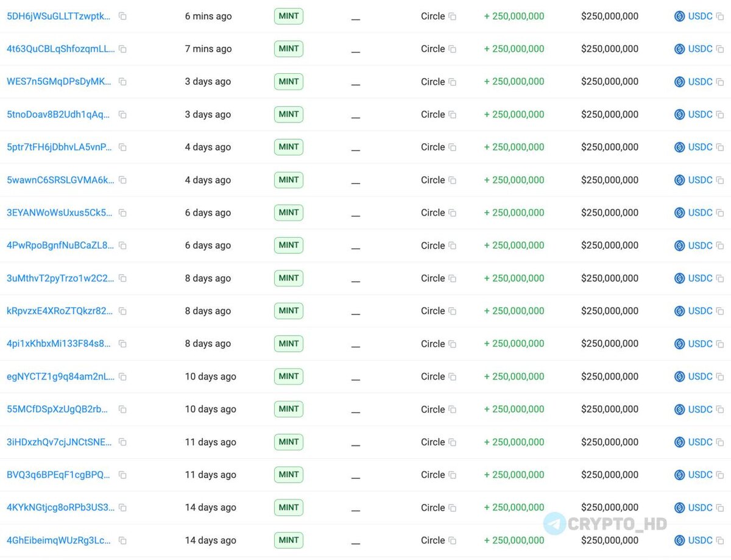
Task: Open transaction 4pi1xKhbxMi133F84s8
Action: pos(59,344)
